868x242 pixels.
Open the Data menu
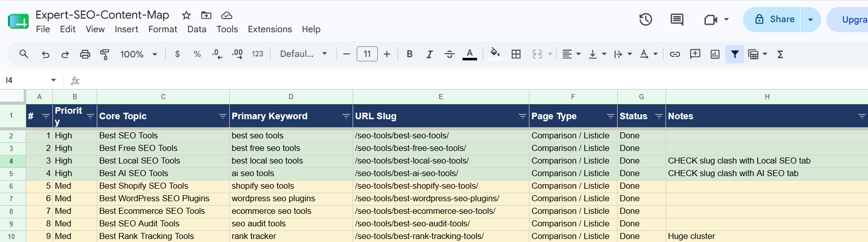pos(197,29)
